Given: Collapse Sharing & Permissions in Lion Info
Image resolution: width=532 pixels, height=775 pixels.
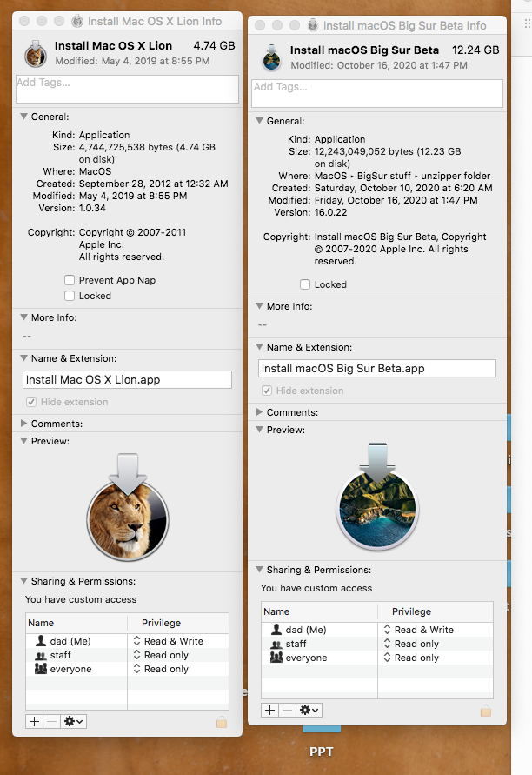Looking at the screenshot, I should pos(23,581).
